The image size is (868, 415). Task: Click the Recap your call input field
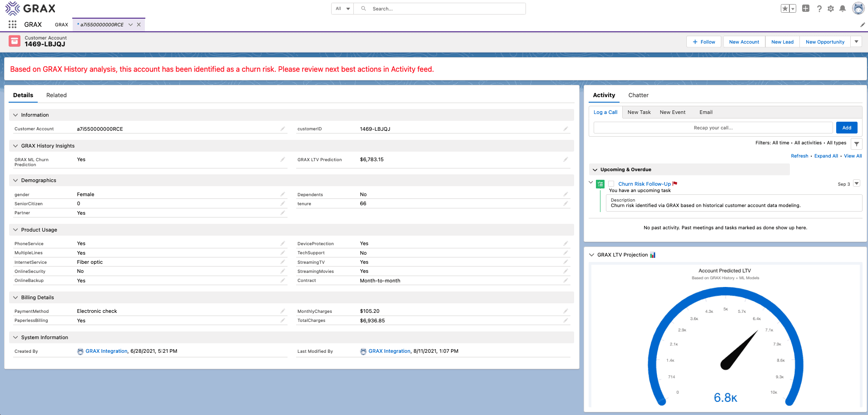[713, 128]
